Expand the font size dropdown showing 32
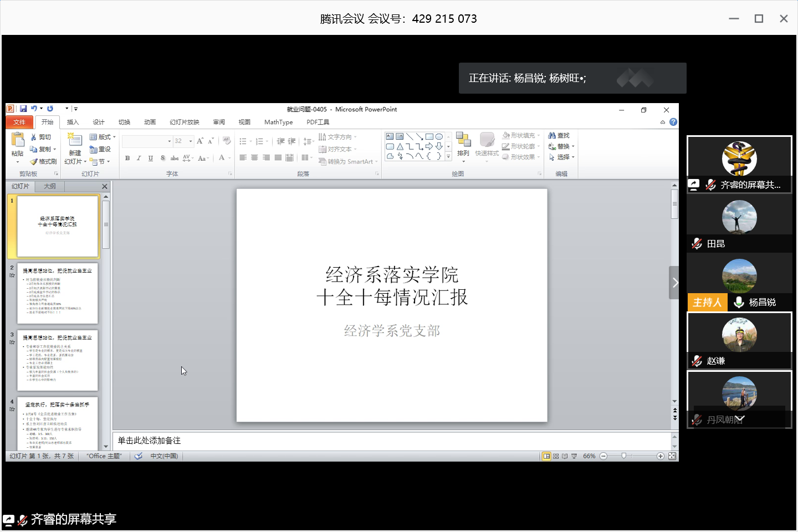Viewport: 798px width, 532px height. click(191, 141)
